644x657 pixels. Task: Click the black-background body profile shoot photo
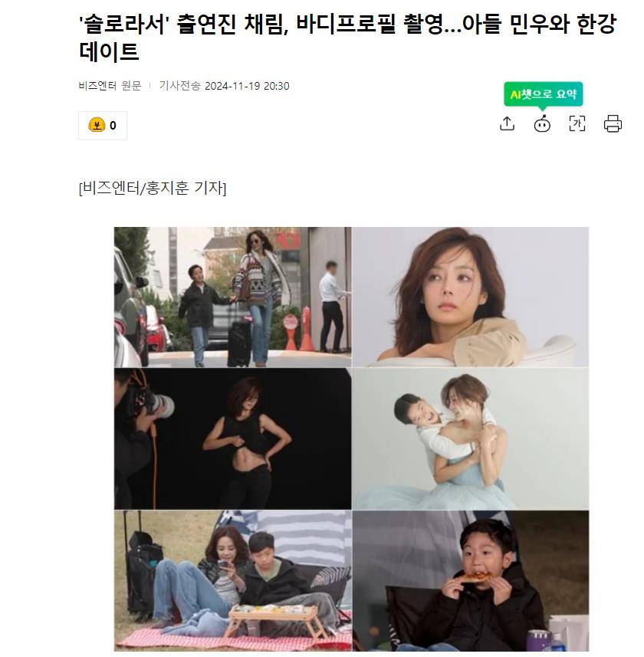[232, 439]
